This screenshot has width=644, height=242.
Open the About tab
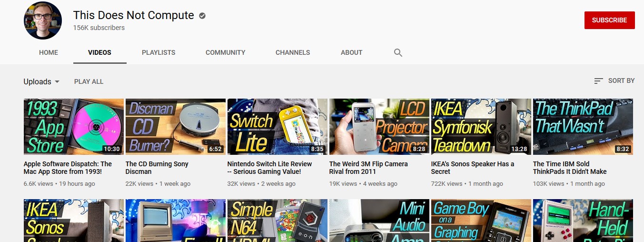tap(351, 52)
